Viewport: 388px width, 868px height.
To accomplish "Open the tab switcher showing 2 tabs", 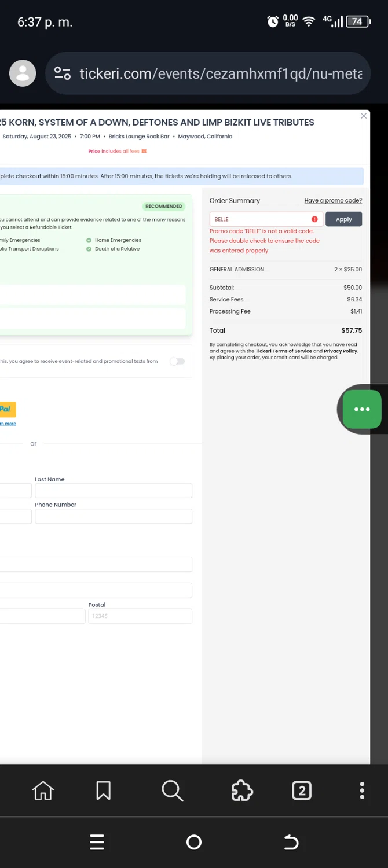I will click(x=302, y=790).
